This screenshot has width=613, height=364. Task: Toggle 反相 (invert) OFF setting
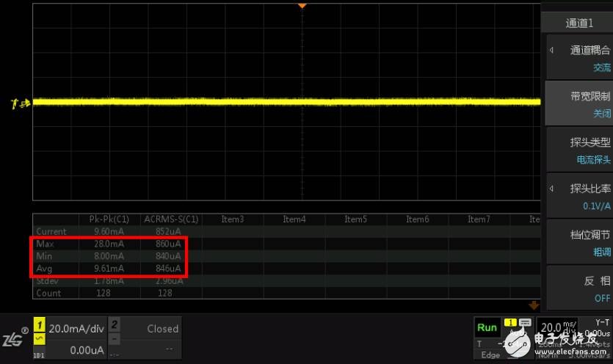pos(578,288)
